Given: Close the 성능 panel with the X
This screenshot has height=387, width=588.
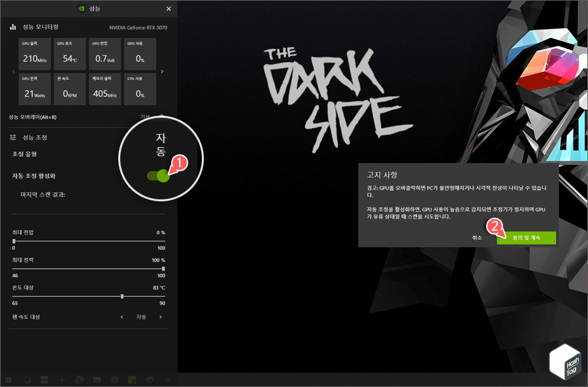Looking at the screenshot, I should click(169, 8).
